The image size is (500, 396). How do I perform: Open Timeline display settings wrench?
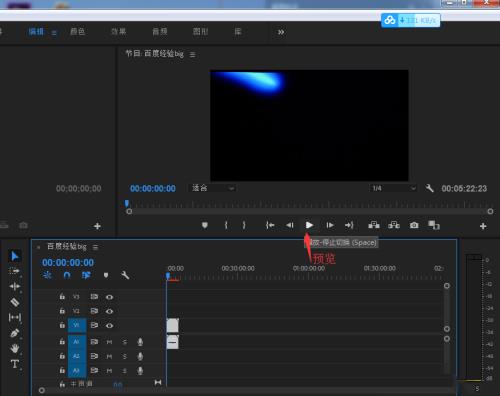pyautogui.click(x=125, y=275)
